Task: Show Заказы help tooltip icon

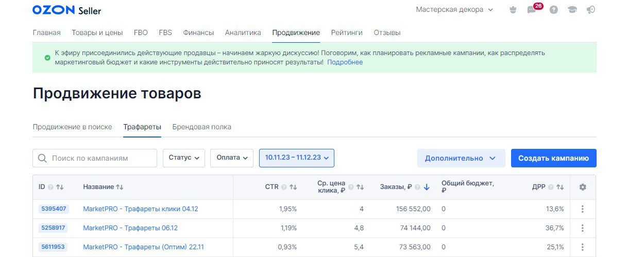Action: click(x=417, y=187)
